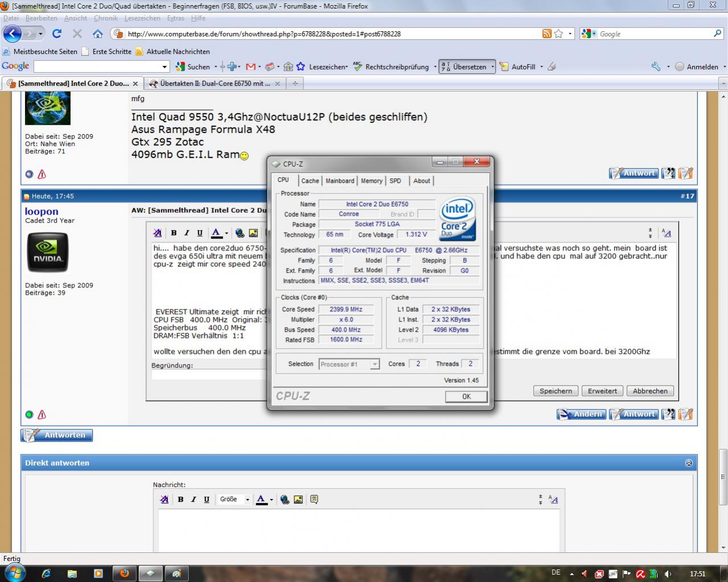Click the #17 post number link
The width and height of the screenshot is (728, 582).
click(x=687, y=196)
